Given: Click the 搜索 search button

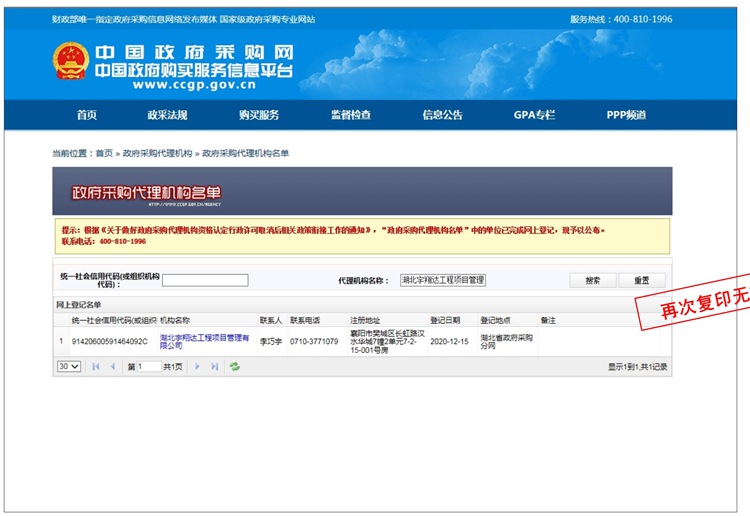Looking at the screenshot, I should pos(593,280).
